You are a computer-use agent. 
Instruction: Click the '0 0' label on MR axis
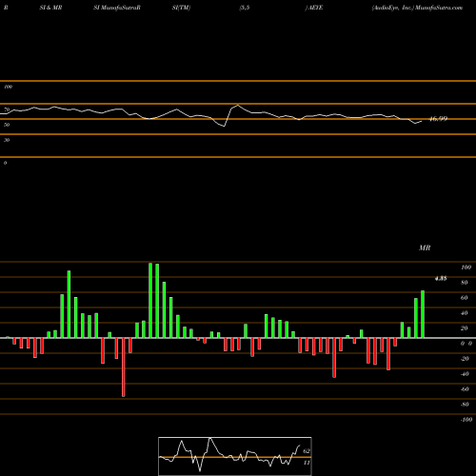click(x=466, y=344)
